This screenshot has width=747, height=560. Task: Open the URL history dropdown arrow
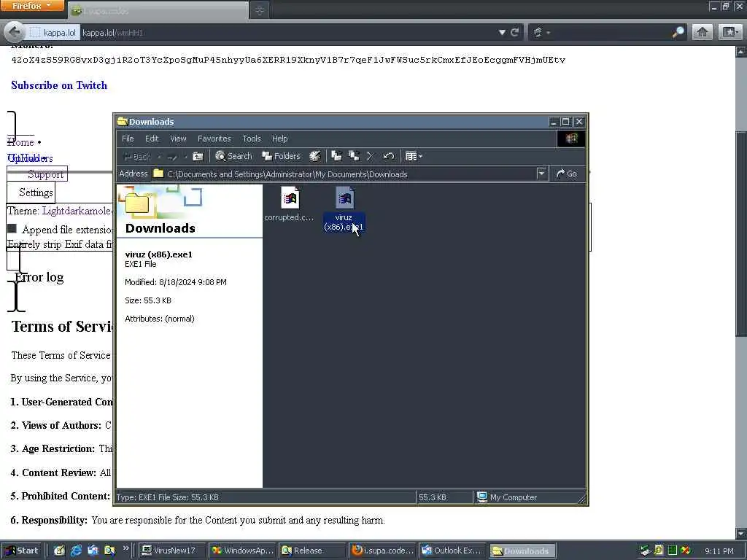[502, 32]
